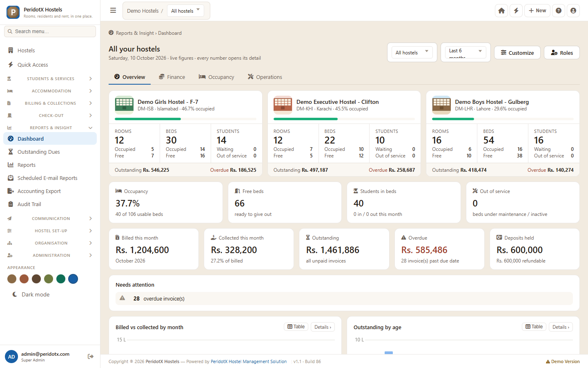Expand Billing & Collections menu section

pos(50,103)
